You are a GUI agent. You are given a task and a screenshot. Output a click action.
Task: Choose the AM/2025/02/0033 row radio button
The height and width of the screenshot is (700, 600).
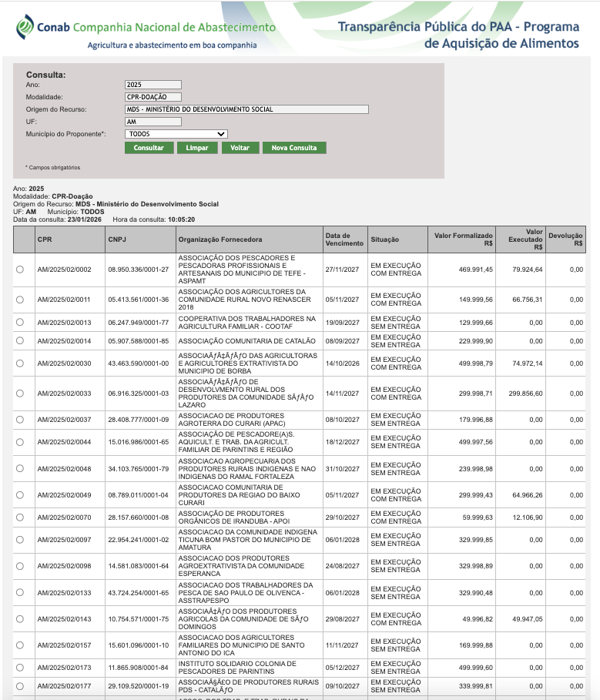pos(20,393)
